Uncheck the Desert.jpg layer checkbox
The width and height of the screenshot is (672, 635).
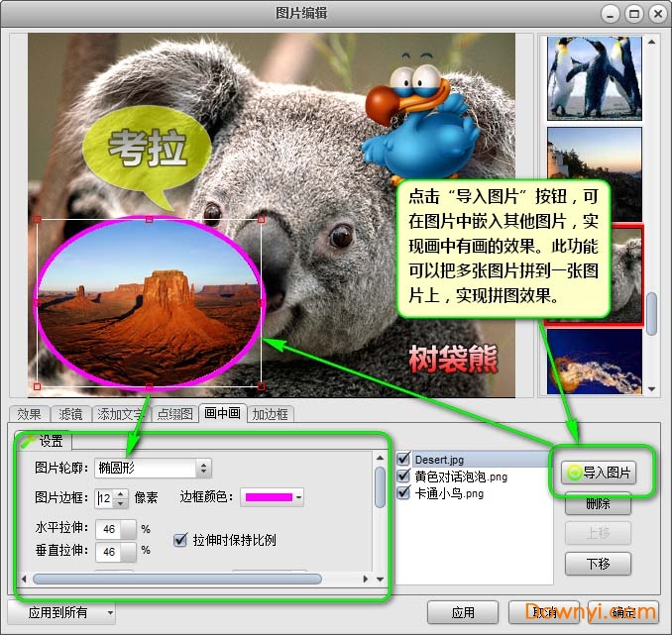pos(403,460)
